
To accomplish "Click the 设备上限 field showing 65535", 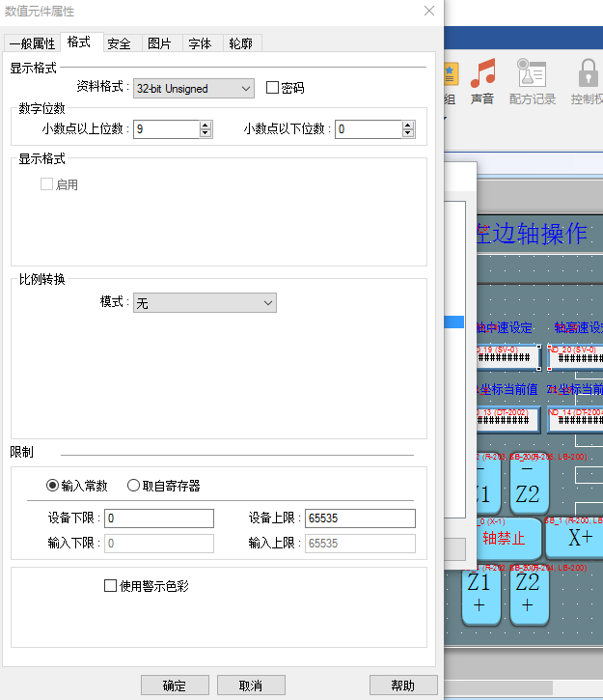I will (360, 518).
